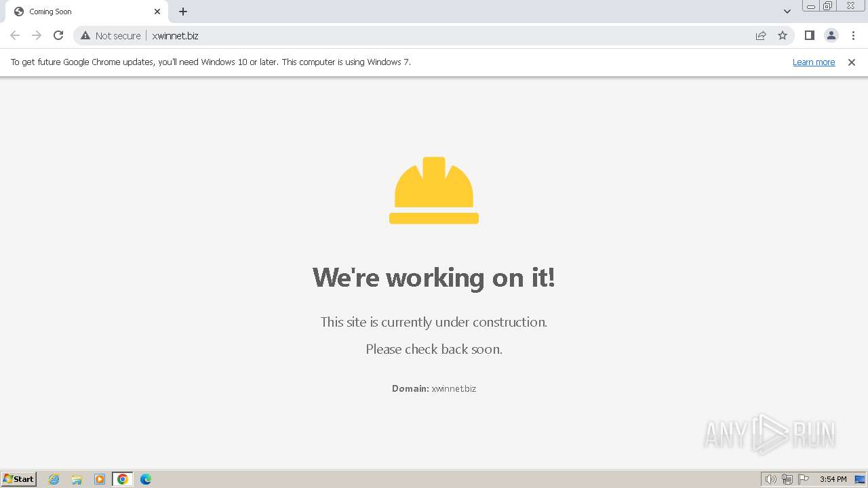Select the Coming Soon tab

click(86, 12)
